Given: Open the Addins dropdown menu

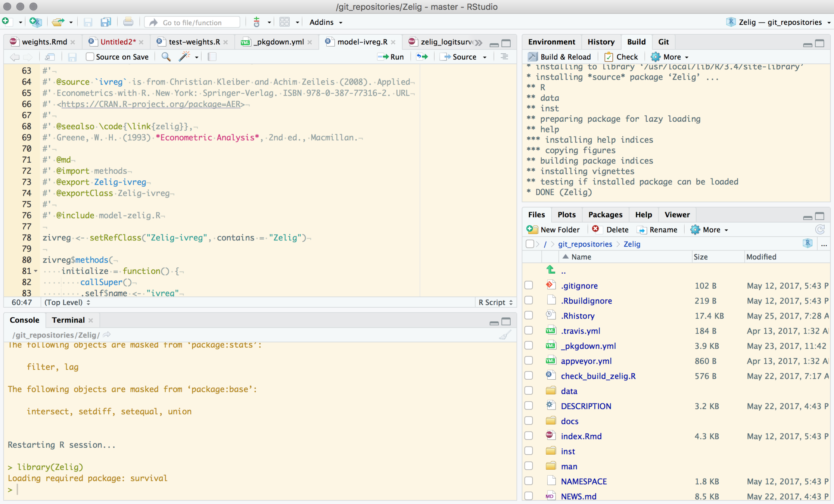Looking at the screenshot, I should [325, 22].
